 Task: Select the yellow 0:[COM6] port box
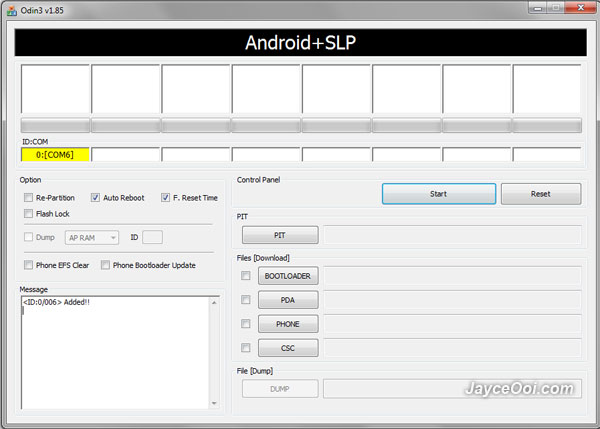point(55,155)
